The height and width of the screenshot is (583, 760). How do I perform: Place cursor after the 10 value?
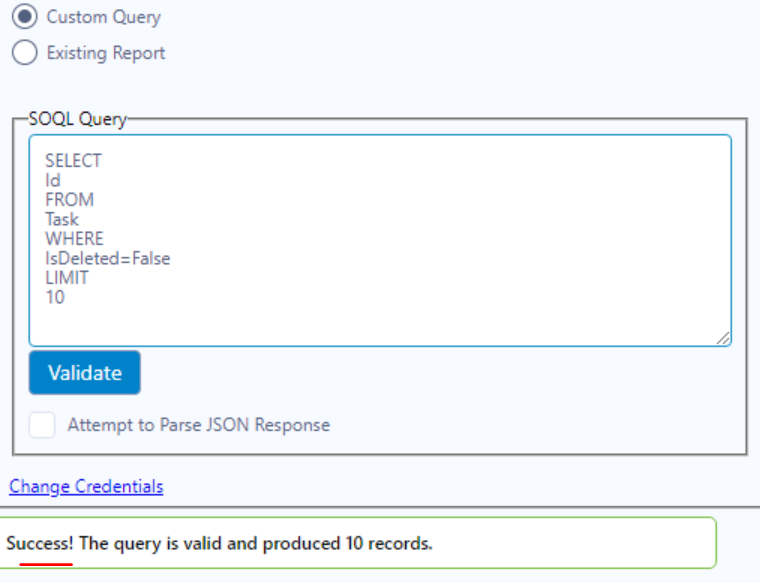66,297
